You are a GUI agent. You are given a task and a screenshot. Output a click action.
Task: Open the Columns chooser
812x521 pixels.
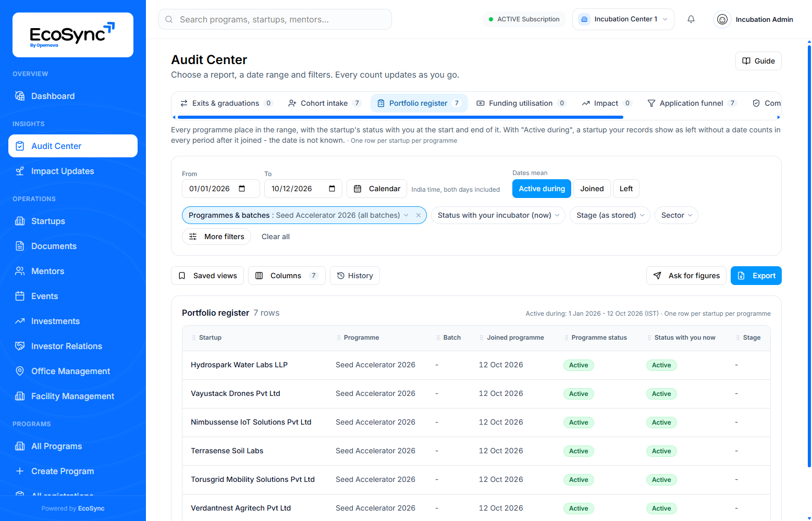[287, 276]
